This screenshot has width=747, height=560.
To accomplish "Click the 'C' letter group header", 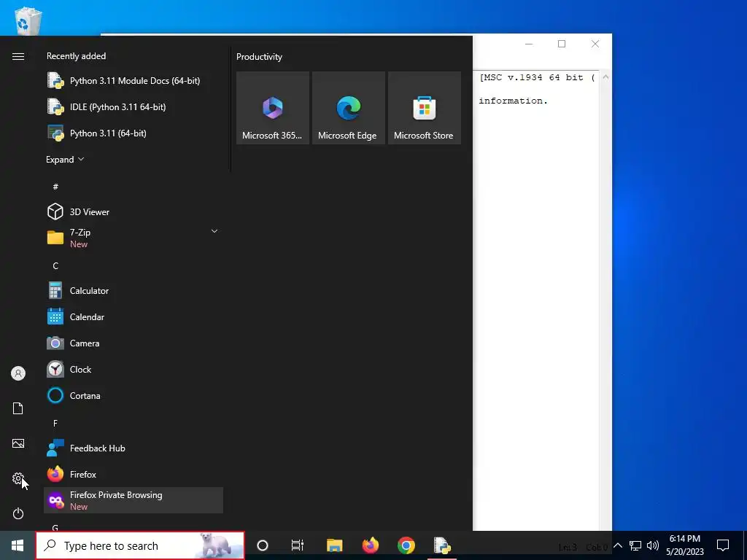I will point(55,265).
